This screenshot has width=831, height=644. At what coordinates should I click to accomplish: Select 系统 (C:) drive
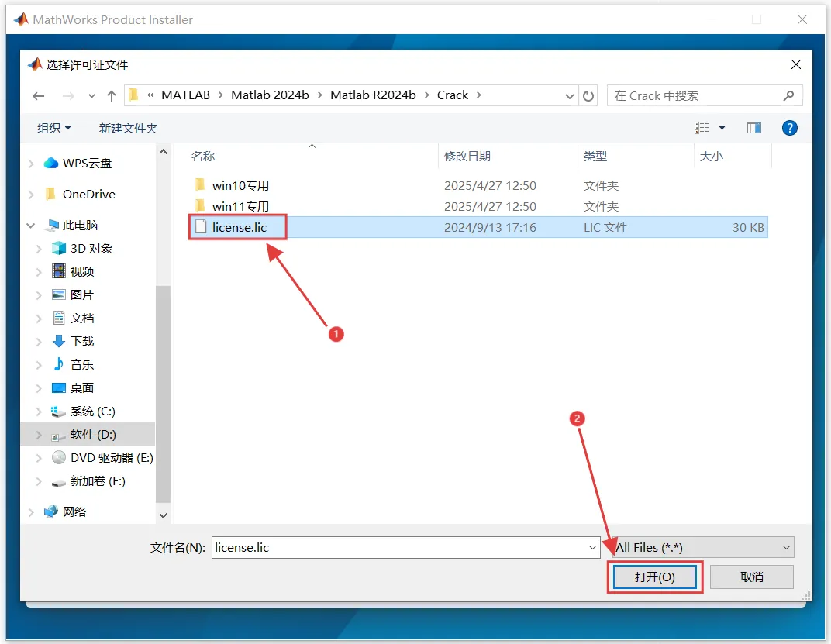tap(93, 412)
